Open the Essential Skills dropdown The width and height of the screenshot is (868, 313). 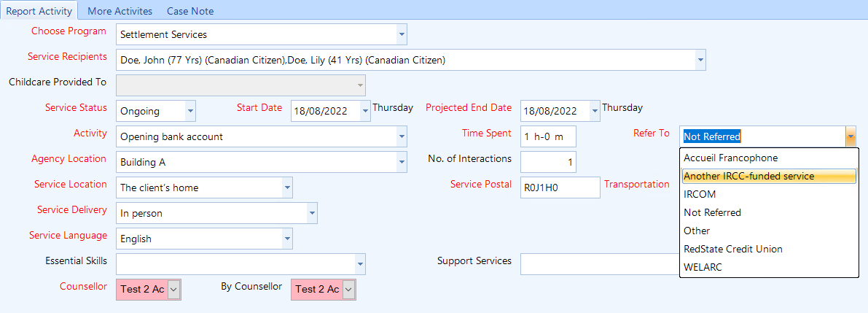click(359, 264)
